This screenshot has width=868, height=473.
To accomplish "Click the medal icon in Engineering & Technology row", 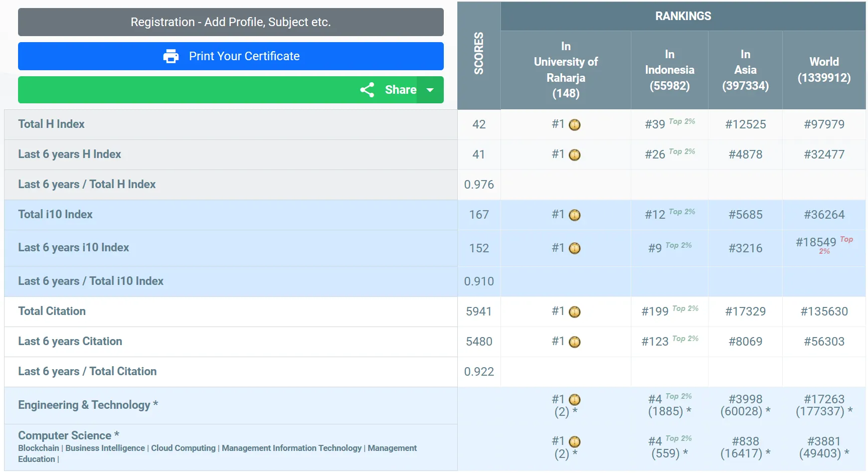I will coord(575,400).
